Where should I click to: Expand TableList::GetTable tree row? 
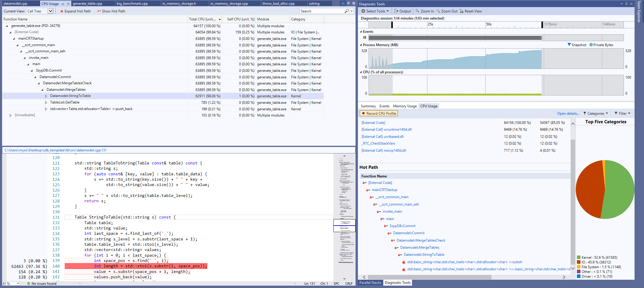pyautogui.click(x=46, y=103)
